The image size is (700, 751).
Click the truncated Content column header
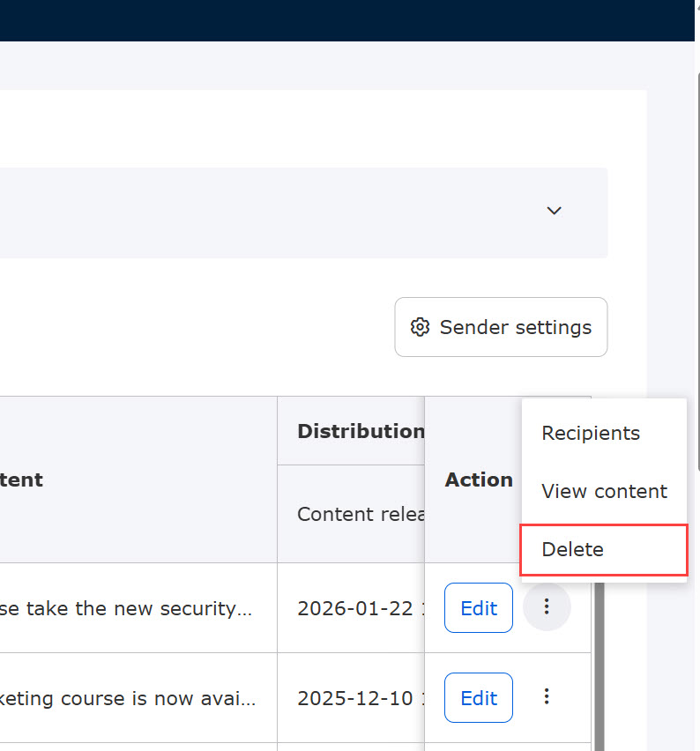tap(21, 480)
